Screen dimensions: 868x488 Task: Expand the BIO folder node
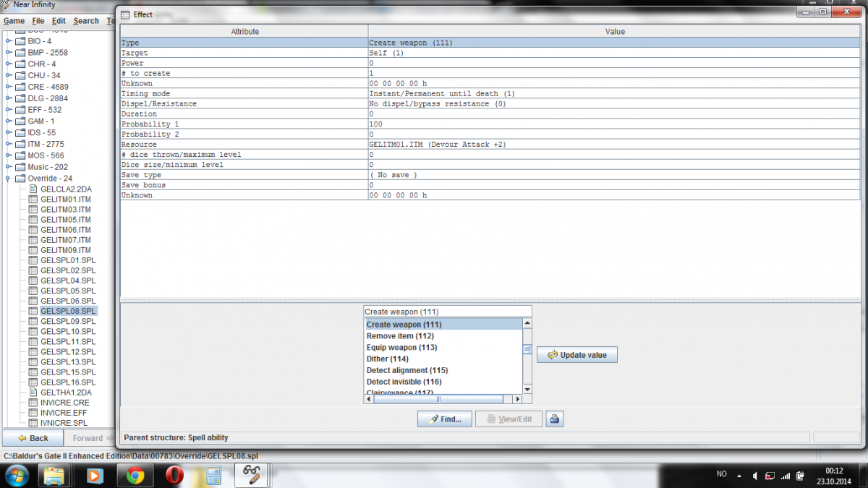(x=8, y=40)
